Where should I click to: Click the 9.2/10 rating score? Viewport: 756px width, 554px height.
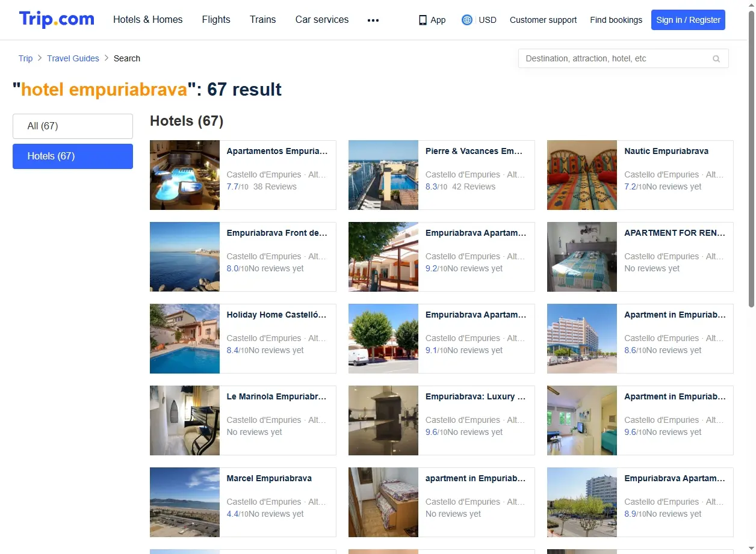436,268
